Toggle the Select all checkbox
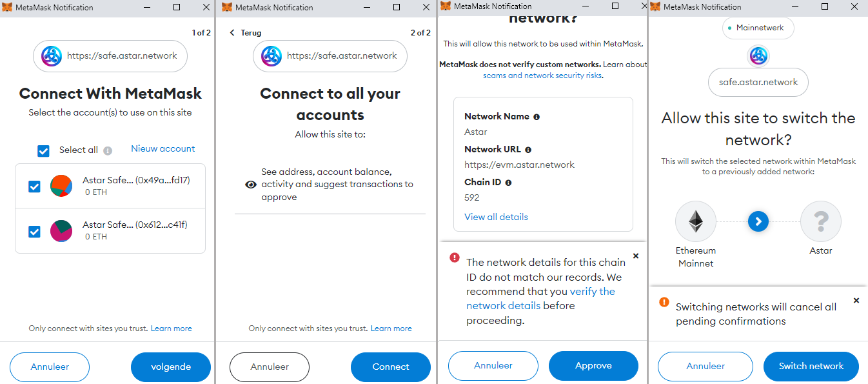Viewport: 868px width, 384px height. click(x=43, y=150)
